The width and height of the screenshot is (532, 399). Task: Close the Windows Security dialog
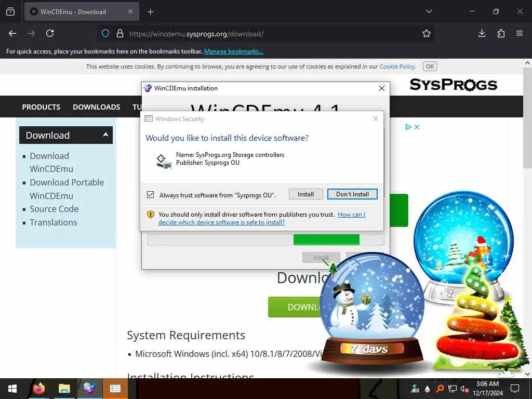[376, 118]
